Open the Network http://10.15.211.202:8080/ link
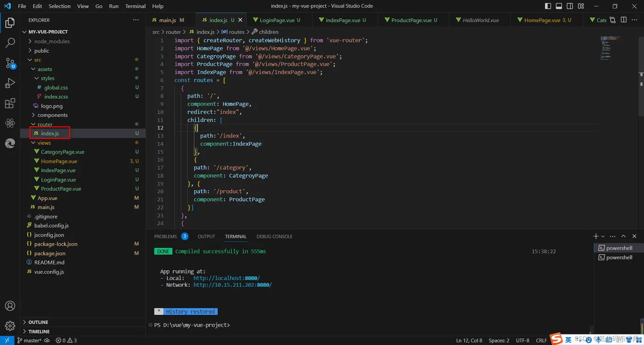This screenshot has height=345, width=644. tap(232, 285)
